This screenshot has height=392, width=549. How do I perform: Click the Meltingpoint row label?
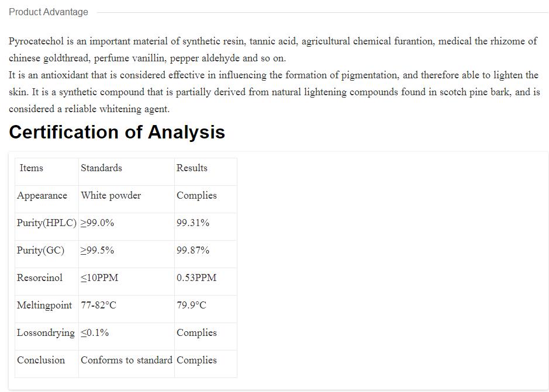44,306
